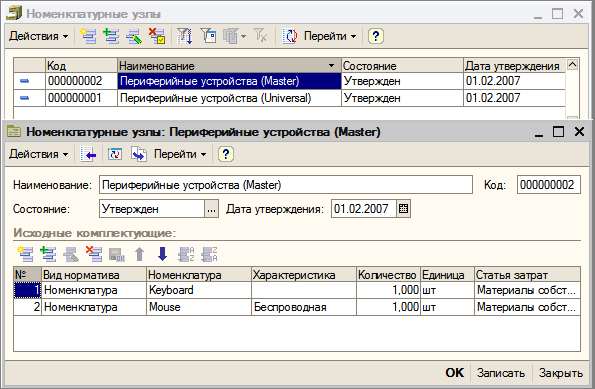Filter by current value icon
595x389 pixels.
pyautogui.click(x=208, y=36)
